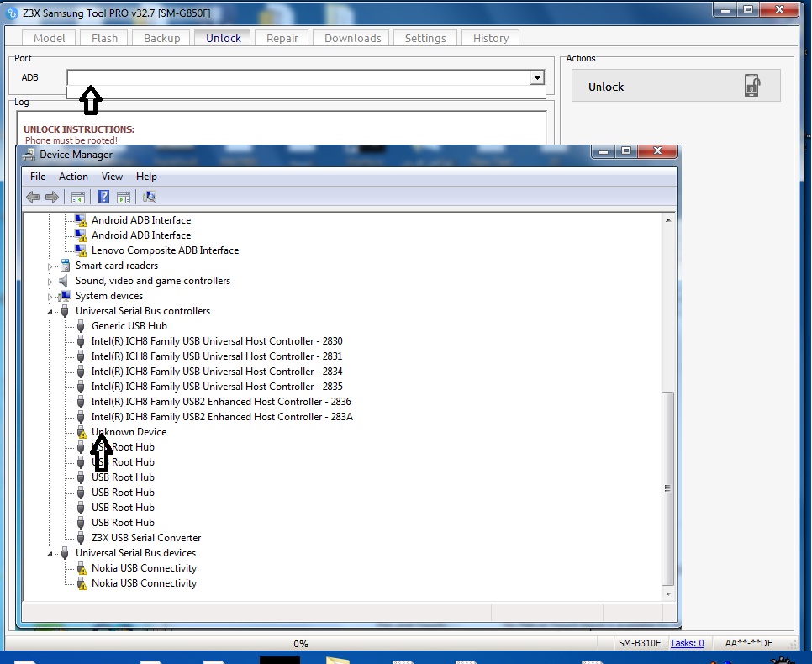Image resolution: width=812 pixels, height=664 pixels.
Task: Click the 0% progress bar
Action: click(300, 643)
